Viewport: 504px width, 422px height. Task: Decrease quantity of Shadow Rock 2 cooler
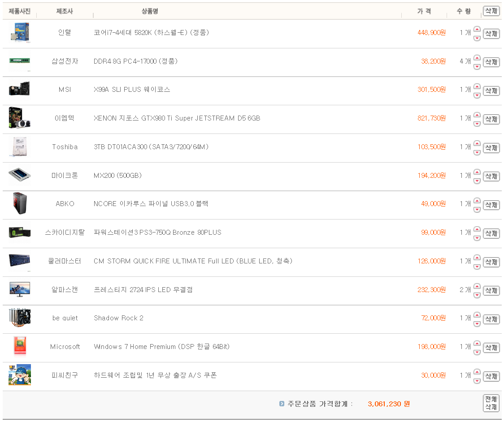[x=477, y=324]
